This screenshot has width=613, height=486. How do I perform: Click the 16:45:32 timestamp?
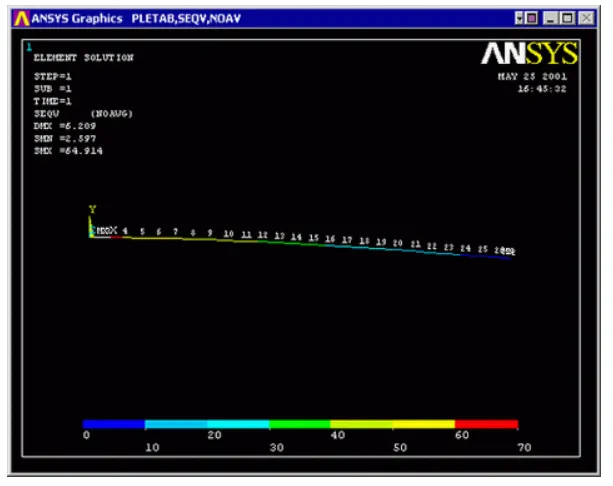click(542, 89)
